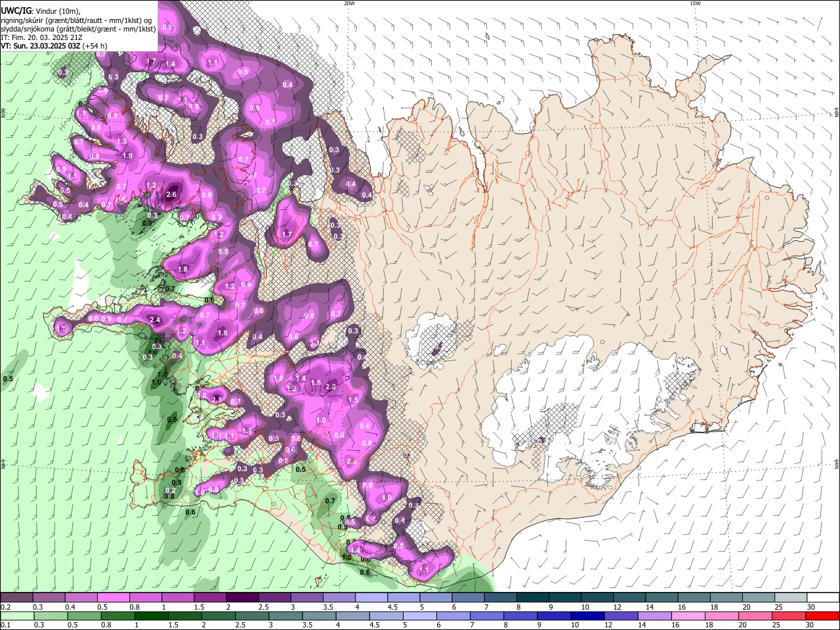Screen dimensions: 840x630
Task: Select the dark mauve 0.2–0.3 snow swatch
Action: click(x=16, y=598)
